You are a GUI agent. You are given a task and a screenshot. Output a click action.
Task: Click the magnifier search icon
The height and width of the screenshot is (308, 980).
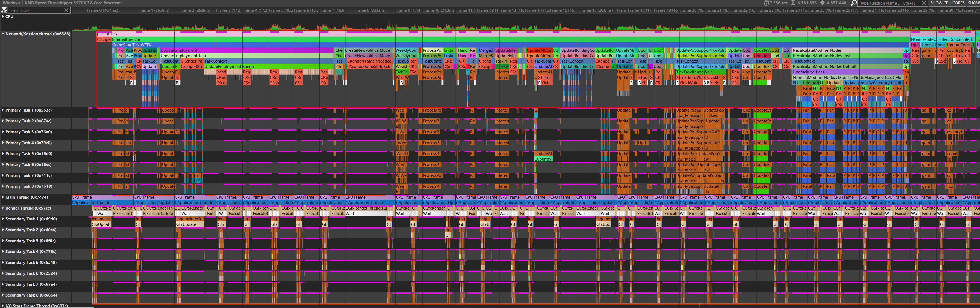[x=854, y=3]
